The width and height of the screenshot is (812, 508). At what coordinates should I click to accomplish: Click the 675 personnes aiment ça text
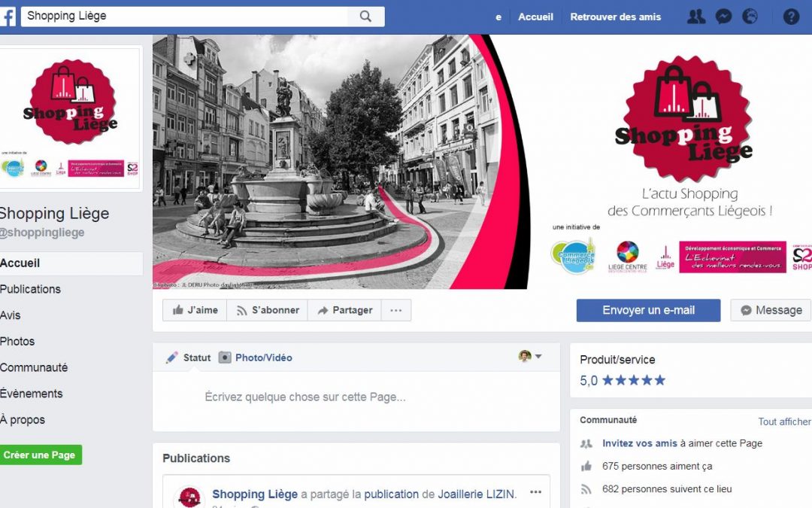click(x=657, y=466)
